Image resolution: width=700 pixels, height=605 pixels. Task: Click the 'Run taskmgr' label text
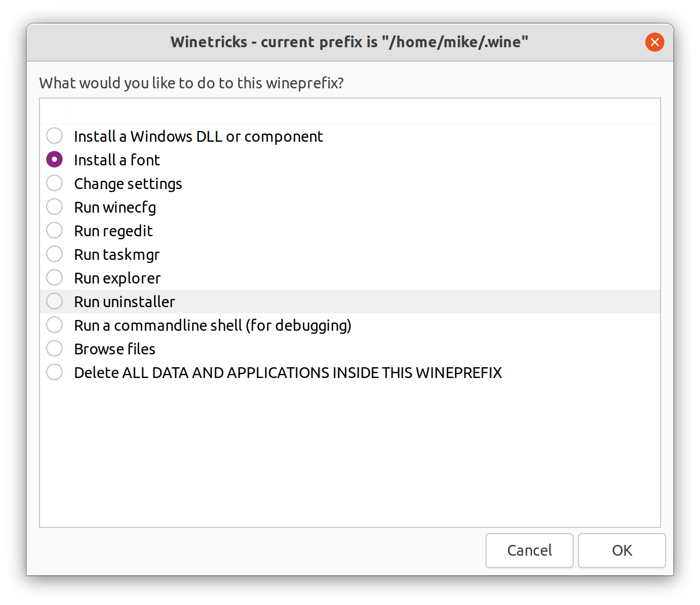(117, 255)
